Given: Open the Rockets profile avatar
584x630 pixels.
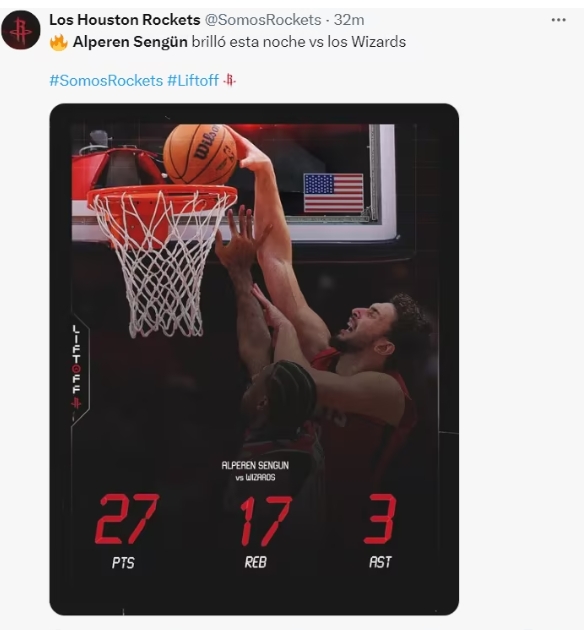Looking at the screenshot, I should 20,30.
